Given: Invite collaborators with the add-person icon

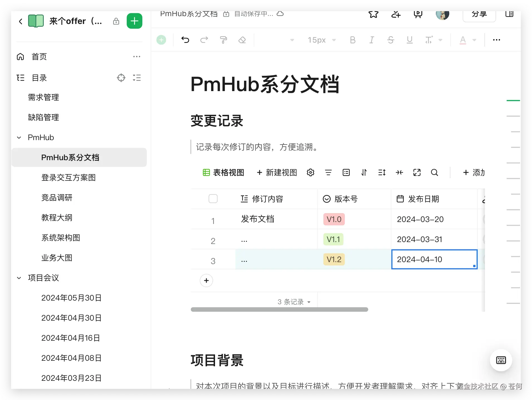Looking at the screenshot, I should [396, 14].
